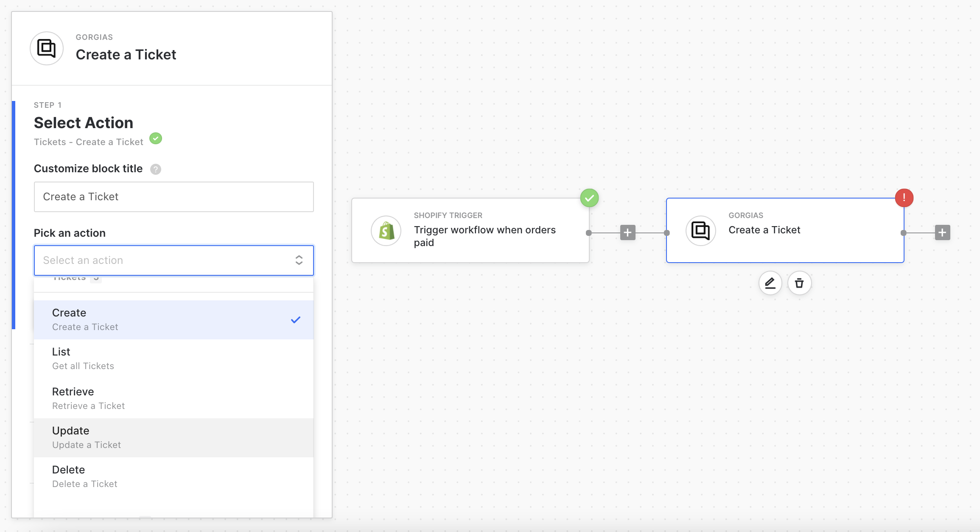Click the pencil edit icon below Gorgias block
Viewport: 980px width, 532px height.
pos(770,283)
